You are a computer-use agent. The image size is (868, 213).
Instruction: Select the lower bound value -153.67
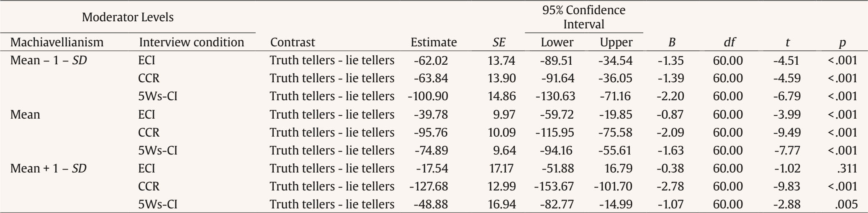point(555,186)
